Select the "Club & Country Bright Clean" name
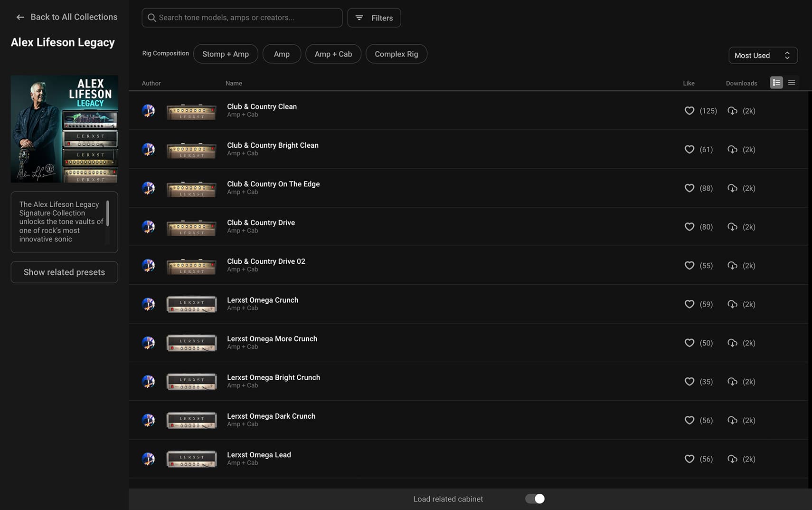Viewport: 812px width, 510px height. (273, 145)
